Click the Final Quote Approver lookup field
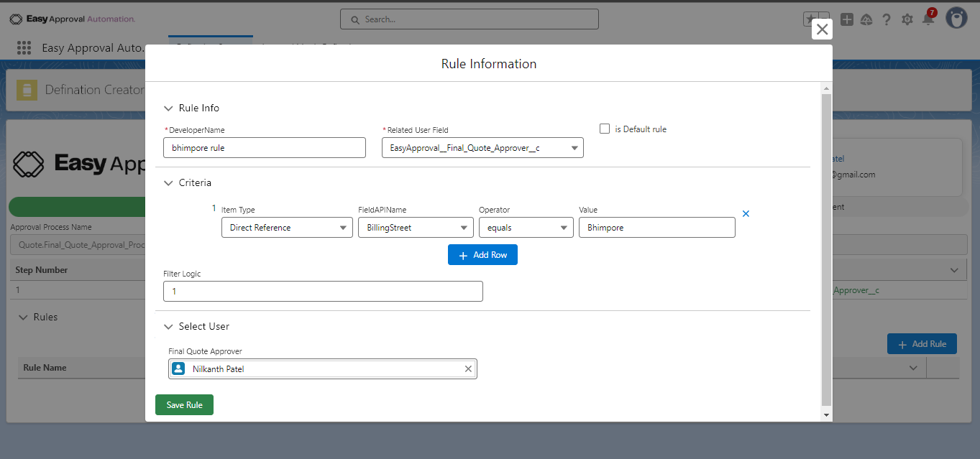This screenshot has width=980, height=459. click(323, 368)
